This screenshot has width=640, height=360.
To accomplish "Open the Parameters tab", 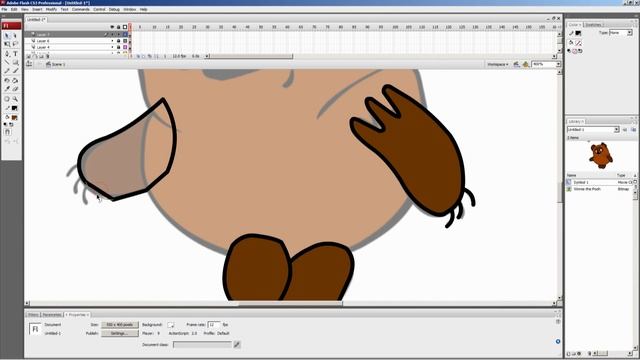I will 52,315.
